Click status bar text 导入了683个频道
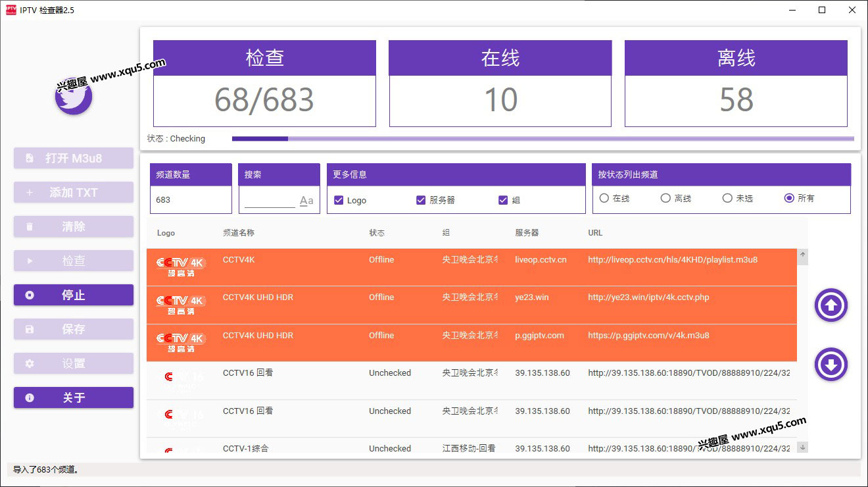The height and width of the screenshot is (487, 868). (46, 470)
